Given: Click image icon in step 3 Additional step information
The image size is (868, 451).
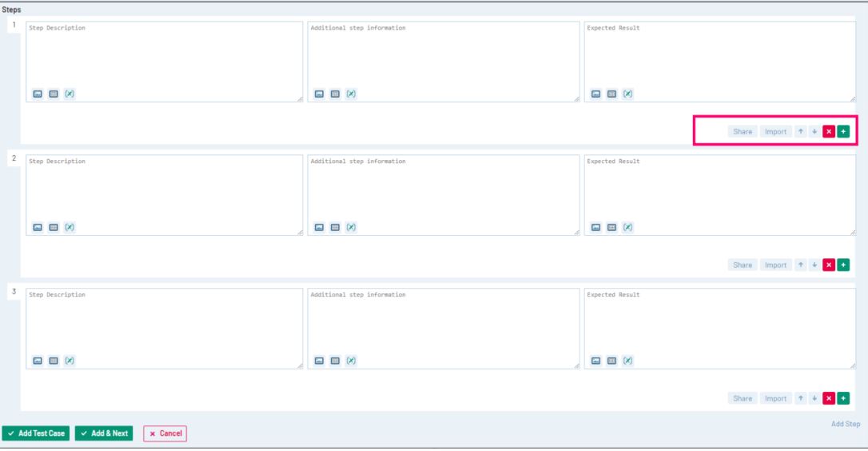Looking at the screenshot, I should click(317, 361).
